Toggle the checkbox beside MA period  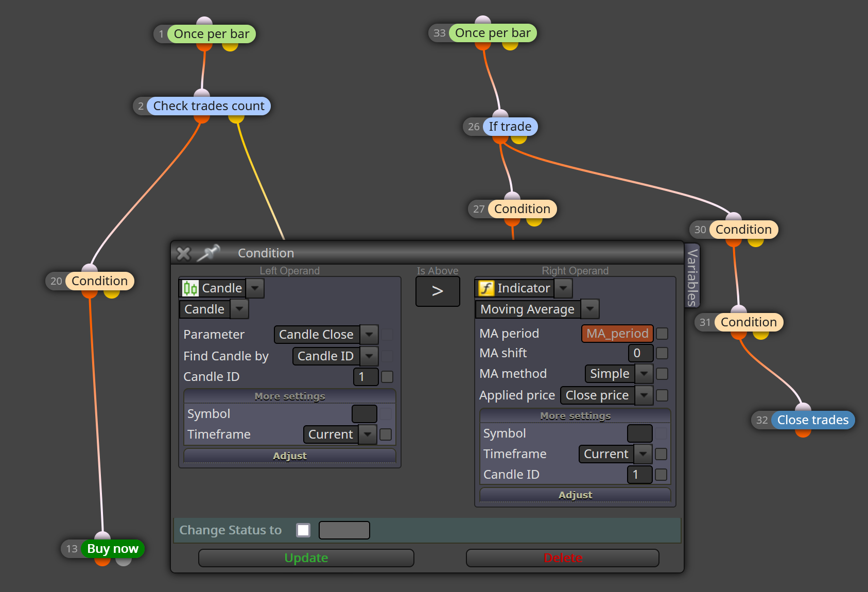tap(663, 334)
